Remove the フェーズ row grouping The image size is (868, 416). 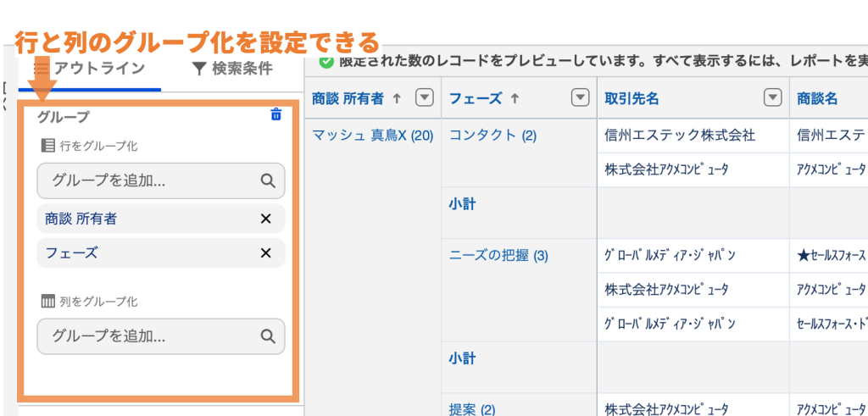pyautogui.click(x=265, y=253)
